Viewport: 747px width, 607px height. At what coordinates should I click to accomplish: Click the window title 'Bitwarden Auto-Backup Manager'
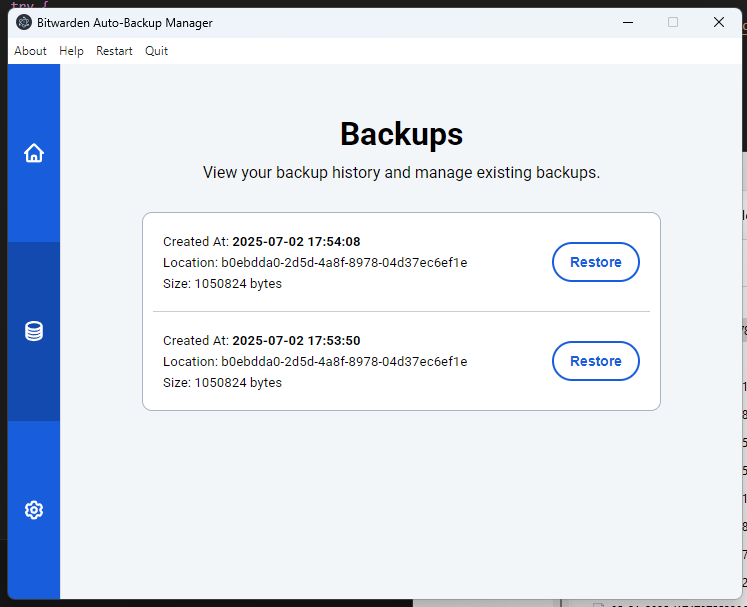coord(125,23)
